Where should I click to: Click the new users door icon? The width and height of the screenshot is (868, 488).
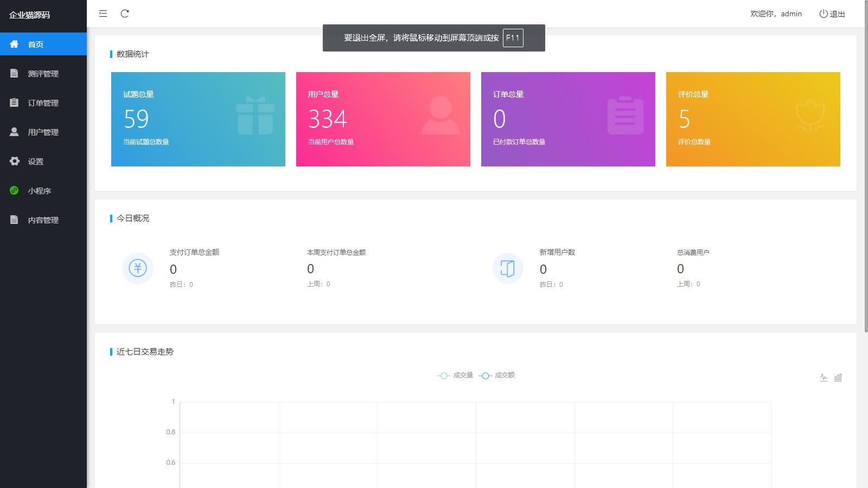(x=507, y=268)
